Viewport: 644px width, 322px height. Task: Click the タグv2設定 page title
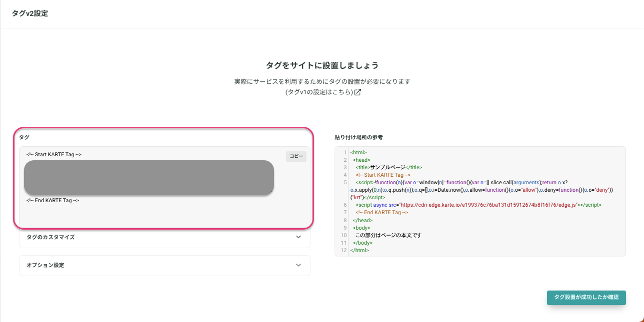tap(30, 13)
